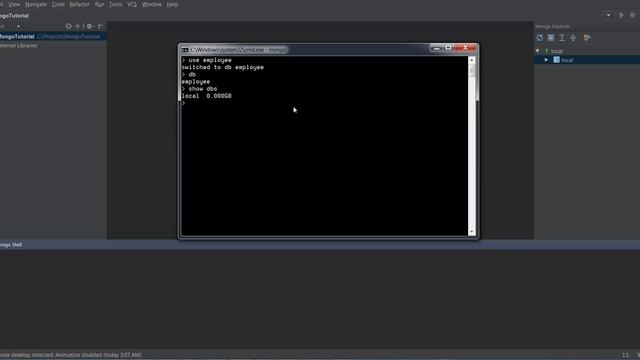The width and height of the screenshot is (640, 360).
Task: Open the Tools menu
Action: click(116, 4)
